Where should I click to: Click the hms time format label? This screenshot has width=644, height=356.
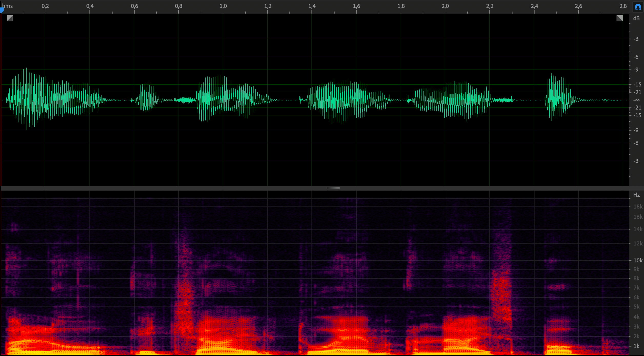pyautogui.click(x=7, y=6)
